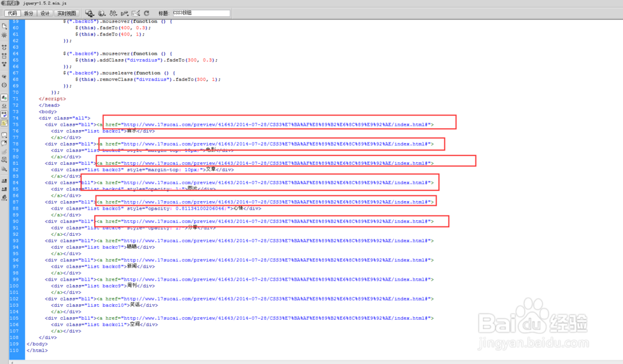
Task: Open Preview in Browser globe menu
Action: pos(102,13)
